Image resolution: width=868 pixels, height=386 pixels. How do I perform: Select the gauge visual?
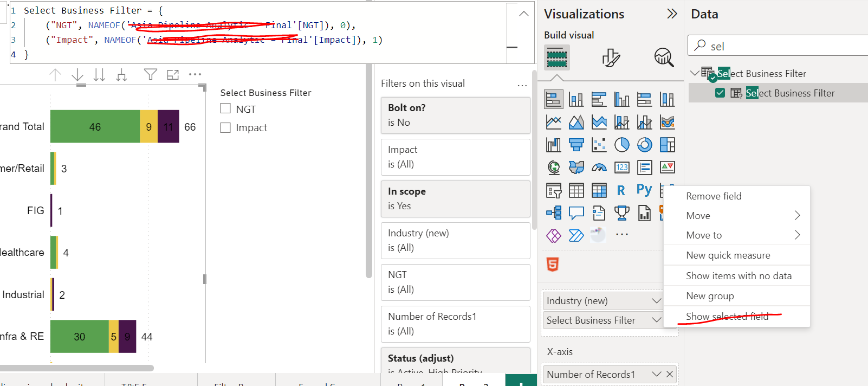[x=599, y=168]
